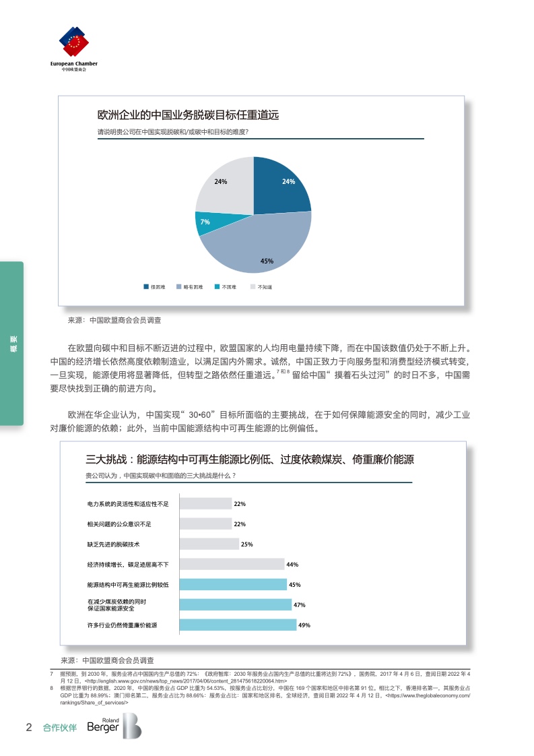Select the grey 不知道 legend swatch
Viewport: 534px width, 756px height.
253,286
